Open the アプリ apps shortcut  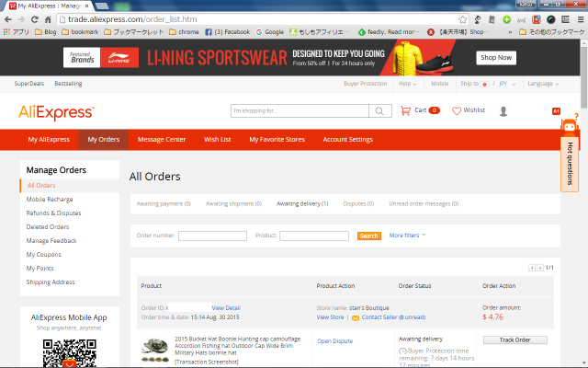pyautogui.click(x=17, y=32)
